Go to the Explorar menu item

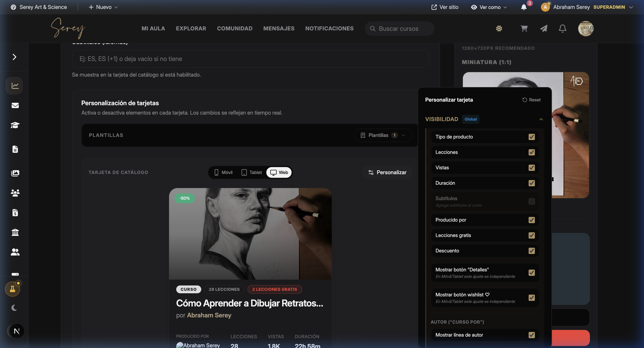click(191, 28)
